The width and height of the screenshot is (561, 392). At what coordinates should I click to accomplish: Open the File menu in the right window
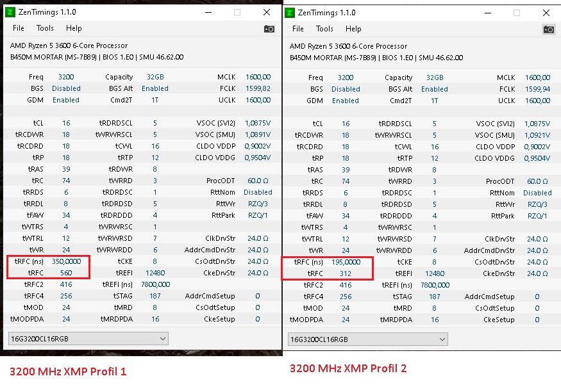click(x=297, y=28)
